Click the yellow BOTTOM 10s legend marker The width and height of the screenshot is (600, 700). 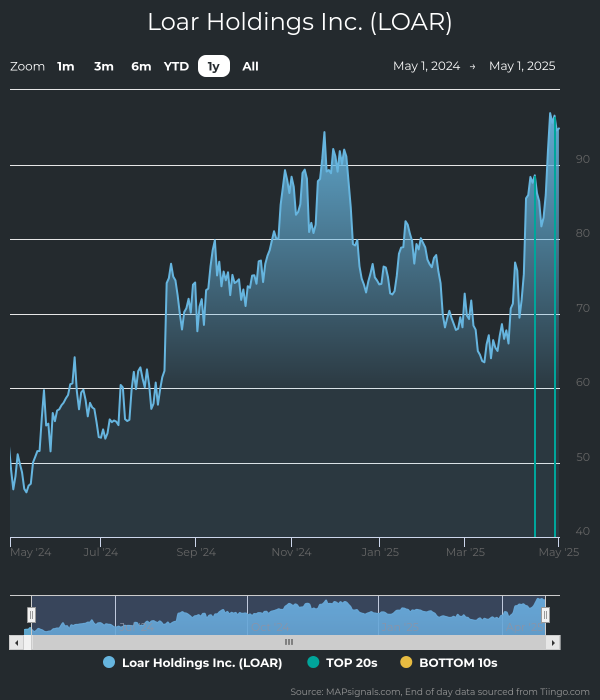tap(406, 662)
